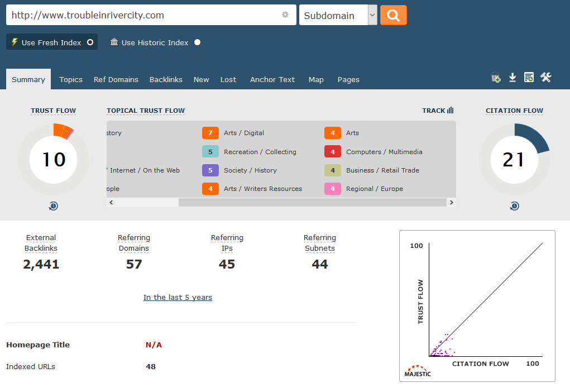Screen dimensions: 570x392
Task: Click history icon below Citation Flow gauge
Action: 514,206
